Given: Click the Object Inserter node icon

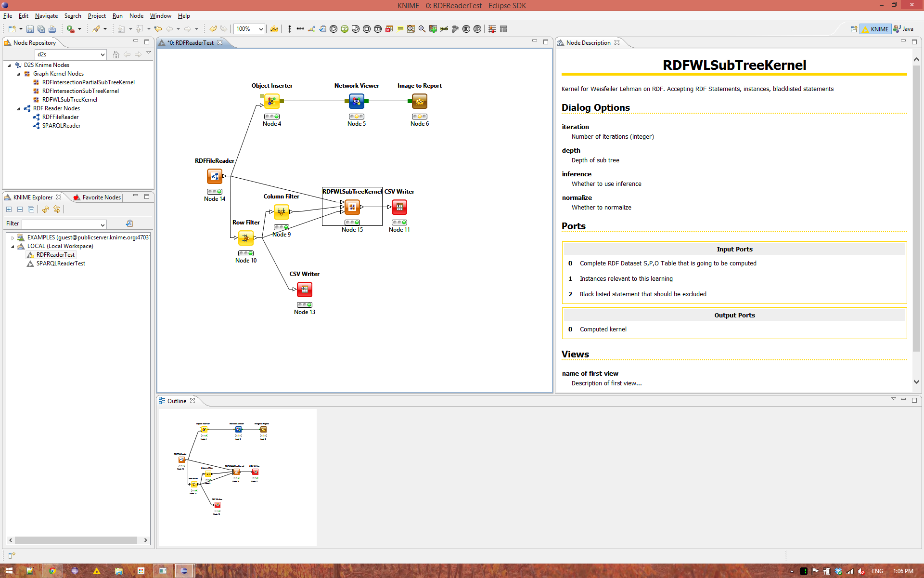Looking at the screenshot, I should coord(271,101).
